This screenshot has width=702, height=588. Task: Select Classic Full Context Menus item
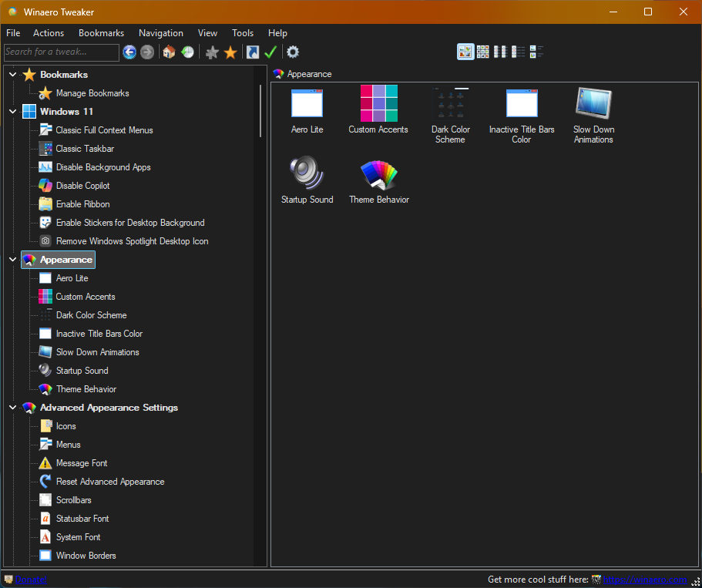104,130
